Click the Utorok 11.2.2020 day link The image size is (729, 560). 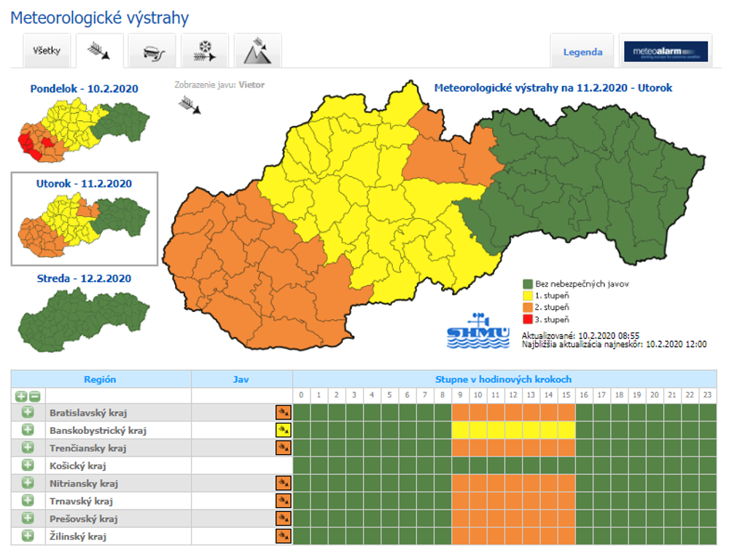click(84, 184)
